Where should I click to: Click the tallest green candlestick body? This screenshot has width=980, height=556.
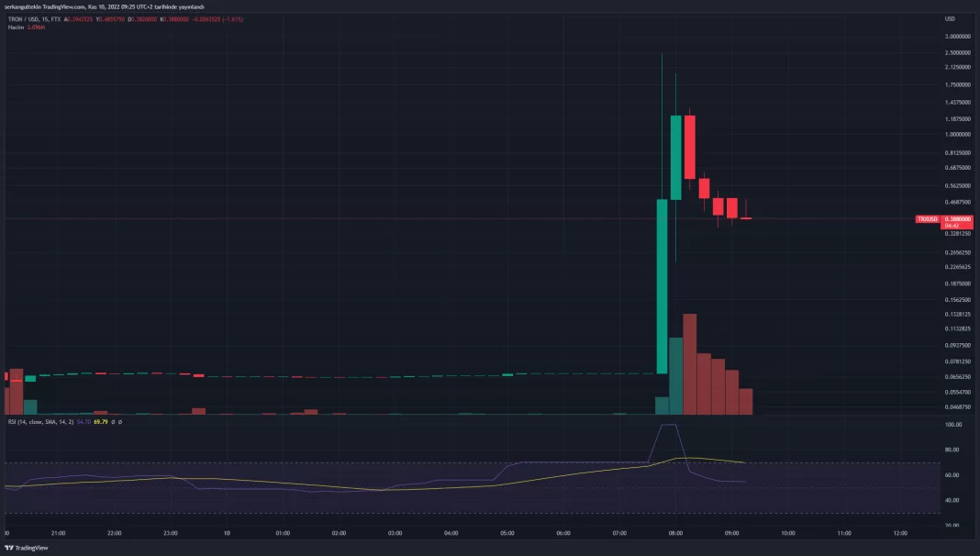point(662,286)
